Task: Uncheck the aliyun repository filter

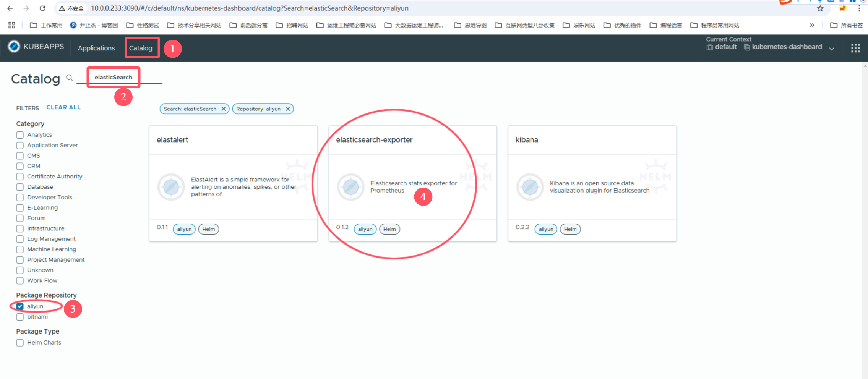Action: 20,306
